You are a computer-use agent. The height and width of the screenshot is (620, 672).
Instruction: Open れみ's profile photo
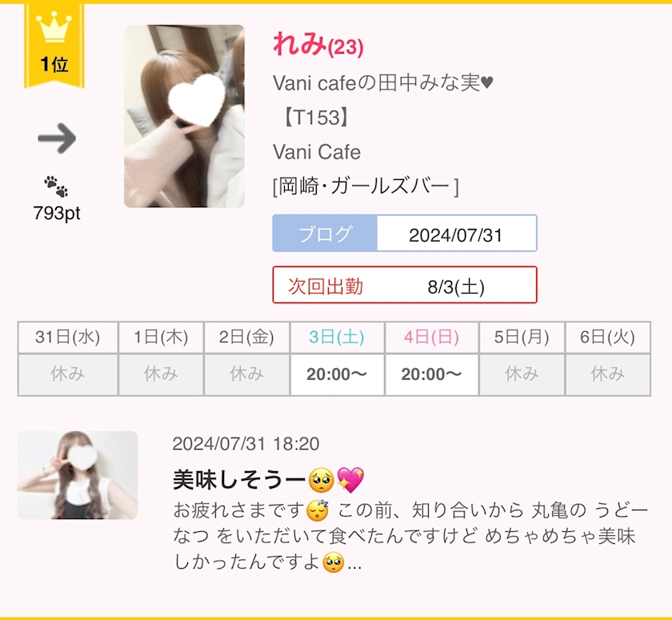184,116
